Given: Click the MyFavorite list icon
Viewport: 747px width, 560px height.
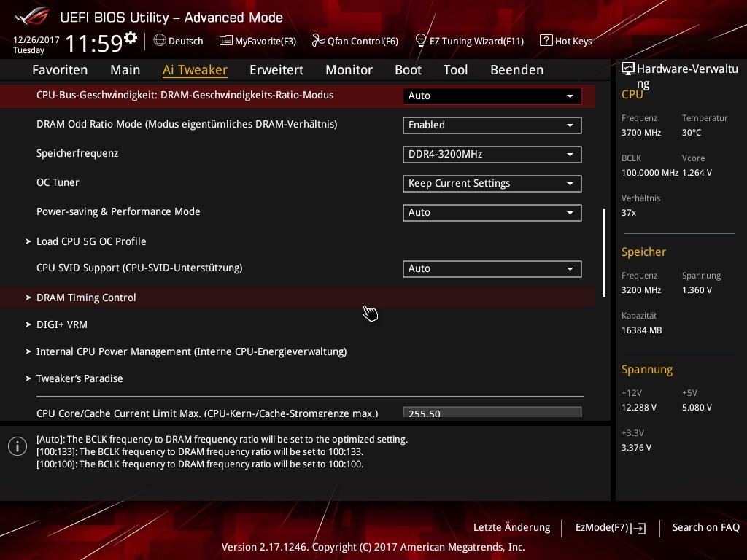Looking at the screenshot, I should click(226, 41).
